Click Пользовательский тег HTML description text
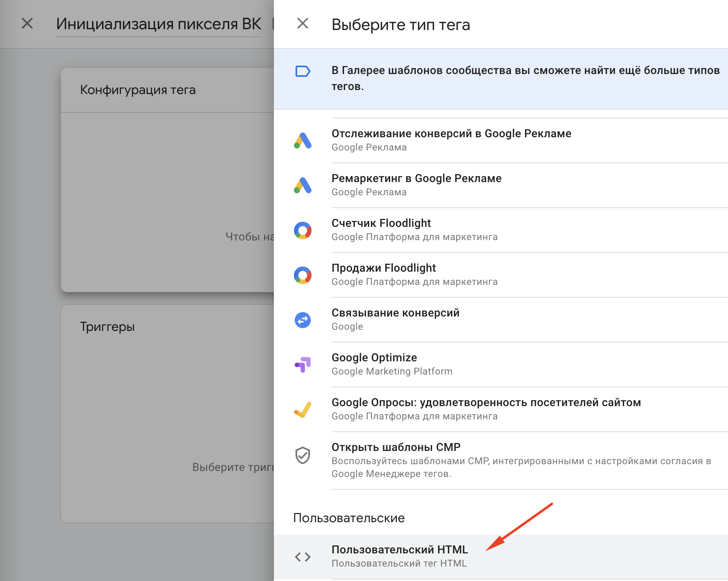The image size is (728, 581). pyautogui.click(x=399, y=563)
